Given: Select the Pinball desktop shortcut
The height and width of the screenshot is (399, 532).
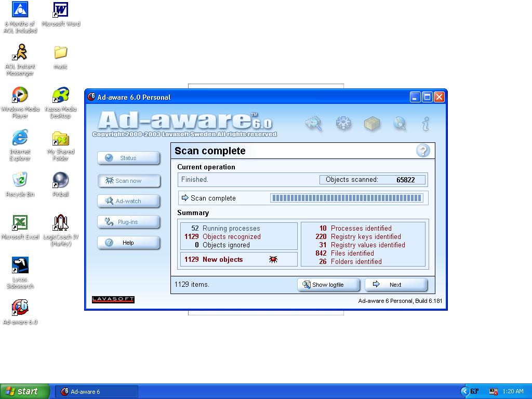Looking at the screenshot, I should [x=60, y=184].
